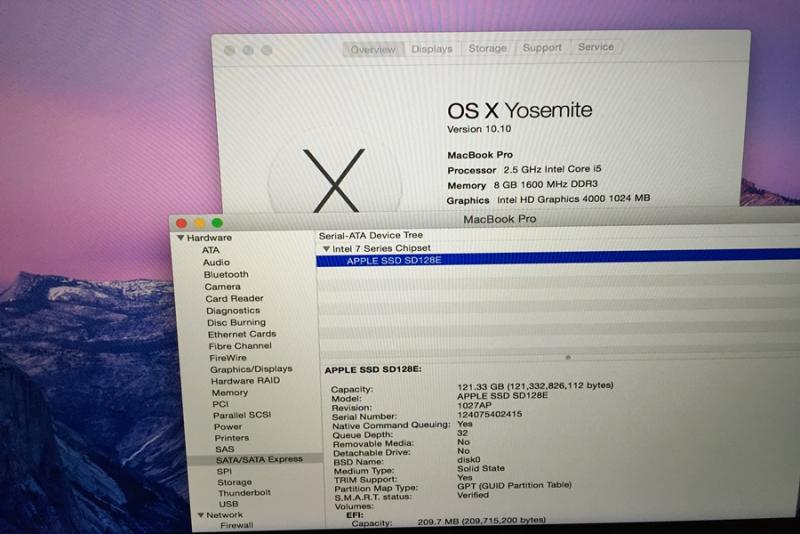This screenshot has height=534, width=800.
Task: Select Storage in the sidebar list
Action: point(234,482)
